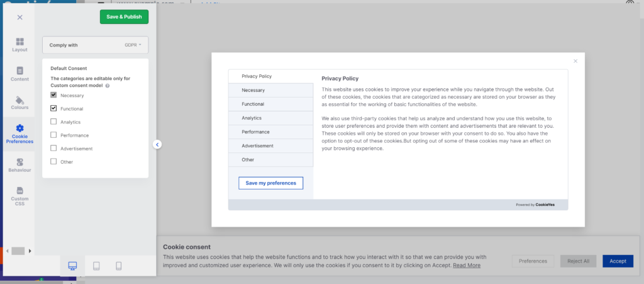Enable the Performance checkbox

click(53, 135)
